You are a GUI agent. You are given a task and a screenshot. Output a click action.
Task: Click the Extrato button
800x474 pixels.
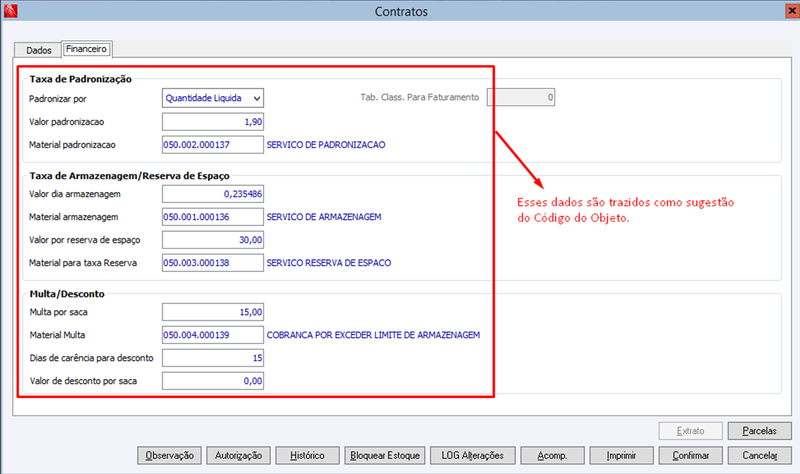690,431
